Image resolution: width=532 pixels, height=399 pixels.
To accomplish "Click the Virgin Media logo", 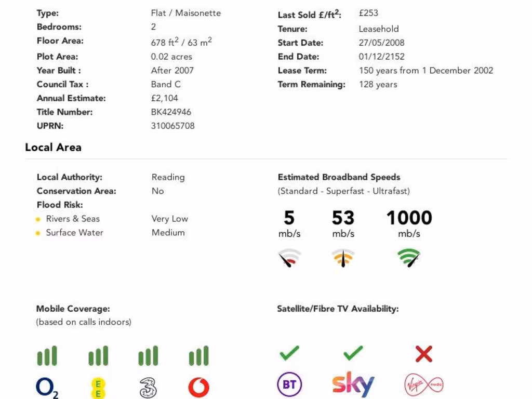I will point(424,385).
